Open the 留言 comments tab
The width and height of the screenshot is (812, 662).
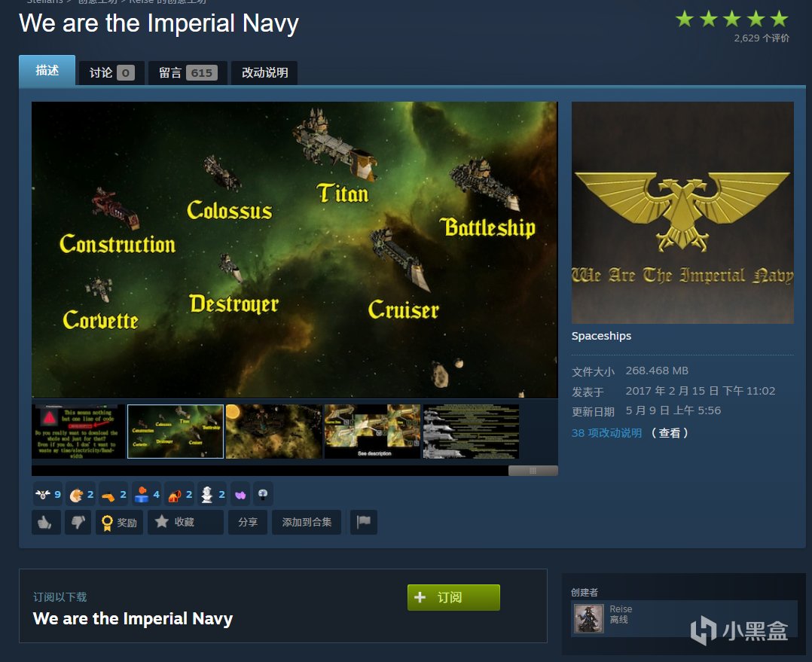188,72
